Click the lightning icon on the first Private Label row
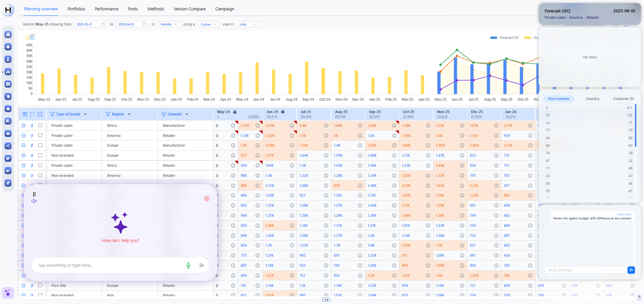 click(x=32, y=125)
